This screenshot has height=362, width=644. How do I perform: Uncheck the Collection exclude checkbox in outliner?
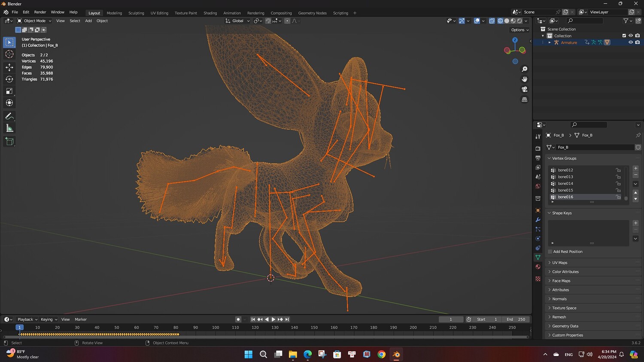624,36
